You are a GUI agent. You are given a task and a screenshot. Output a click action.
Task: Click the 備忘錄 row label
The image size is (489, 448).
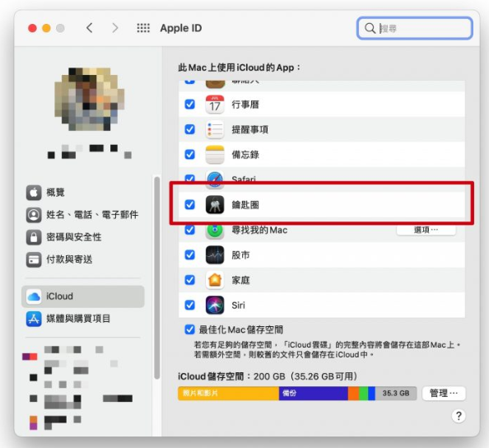pyautogui.click(x=245, y=155)
